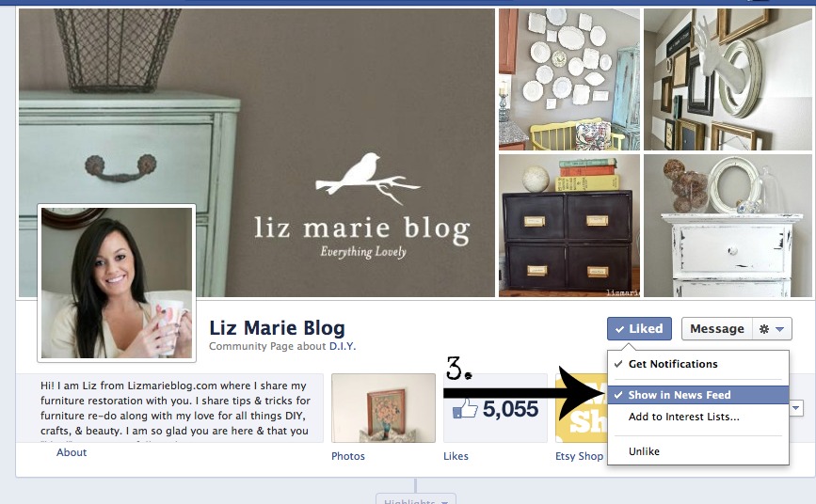Toggle the Liked button
Viewport: 816px width, 504px height.
(639, 329)
